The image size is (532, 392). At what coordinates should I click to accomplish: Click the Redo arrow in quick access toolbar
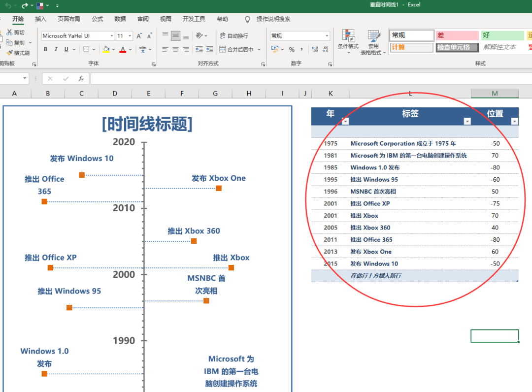[25, 5]
